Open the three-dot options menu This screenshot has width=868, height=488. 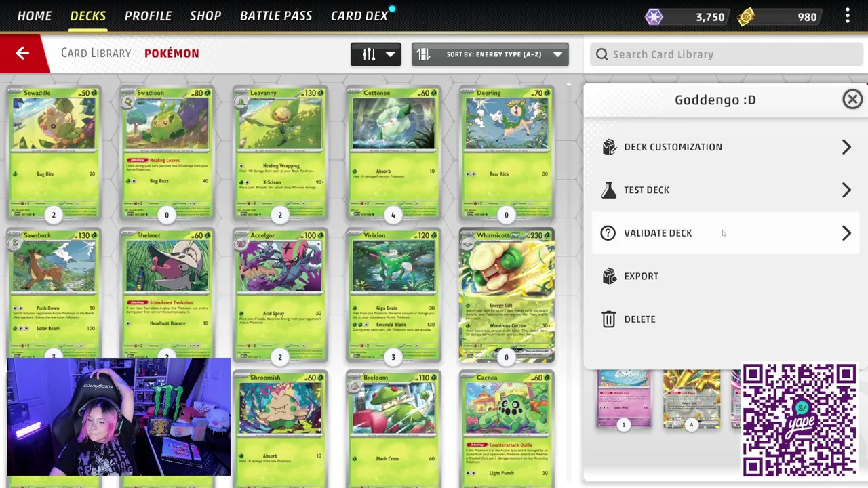coord(848,16)
